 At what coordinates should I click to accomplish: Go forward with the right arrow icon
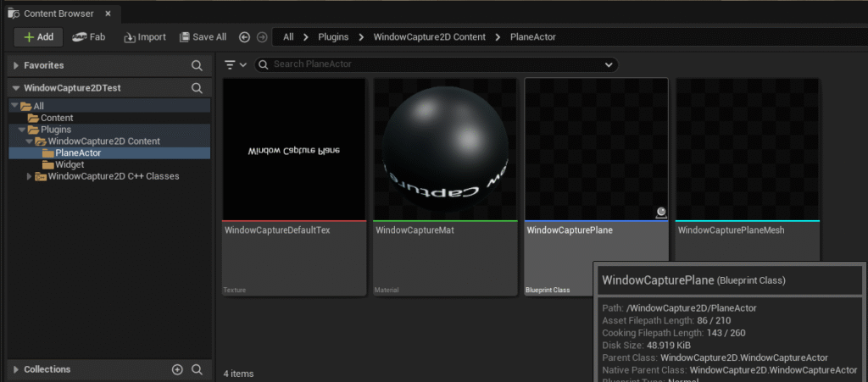262,37
